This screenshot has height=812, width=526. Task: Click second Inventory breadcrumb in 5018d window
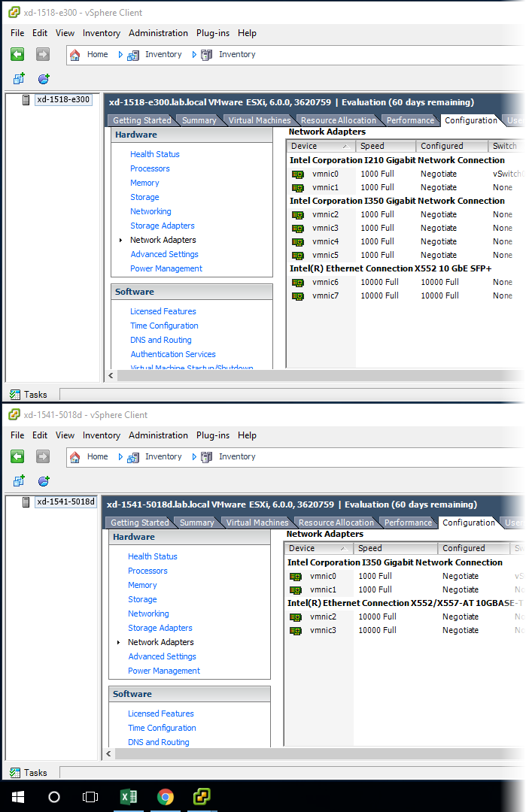(237, 457)
